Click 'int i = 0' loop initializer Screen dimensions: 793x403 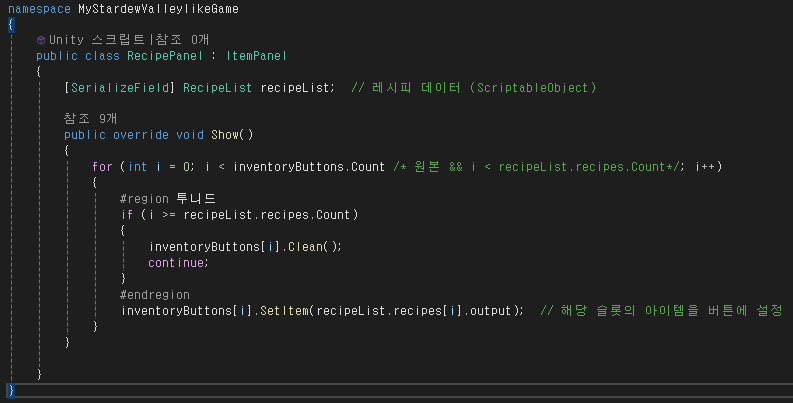(x=160, y=166)
